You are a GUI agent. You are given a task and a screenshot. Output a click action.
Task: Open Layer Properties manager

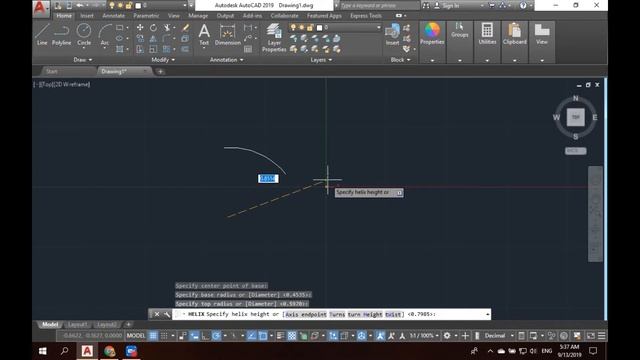click(274, 38)
